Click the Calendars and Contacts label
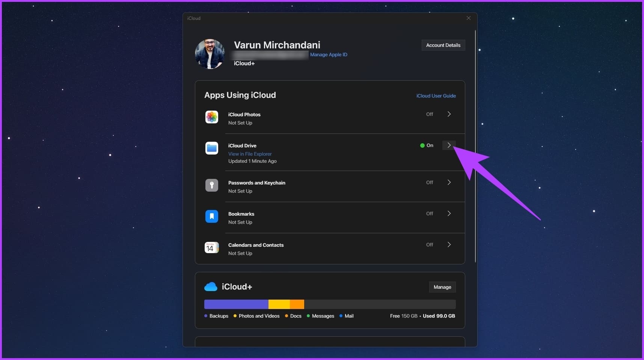644x360 pixels. tap(256, 245)
